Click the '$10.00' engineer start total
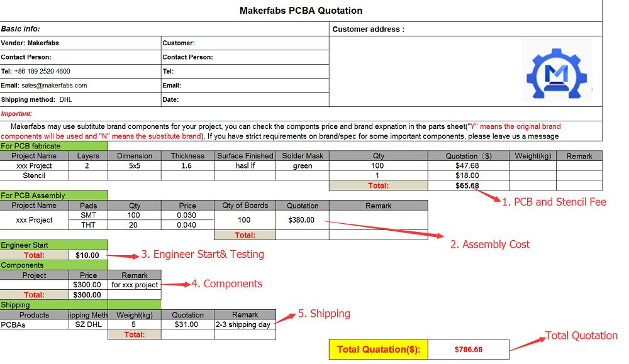Screen dimensions: 629x364 [88, 255]
